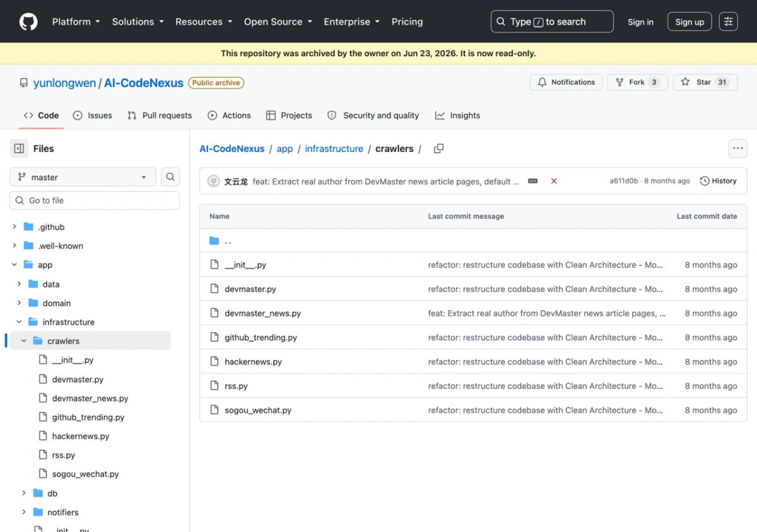Open commit History

(718, 181)
